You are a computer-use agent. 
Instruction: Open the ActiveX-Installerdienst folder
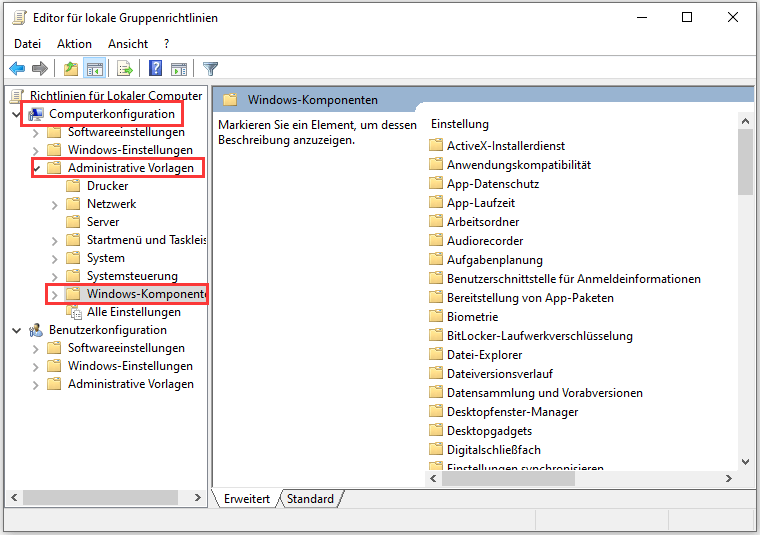[506, 146]
